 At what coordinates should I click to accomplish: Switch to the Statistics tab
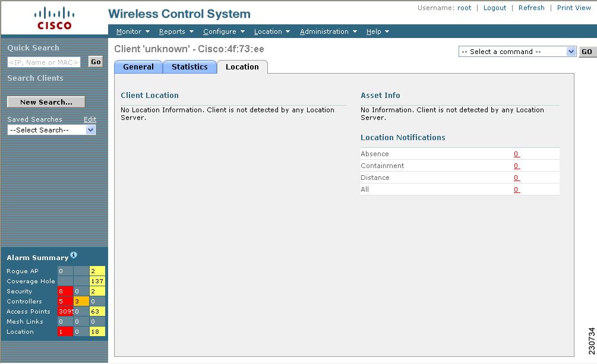[189, 67]
